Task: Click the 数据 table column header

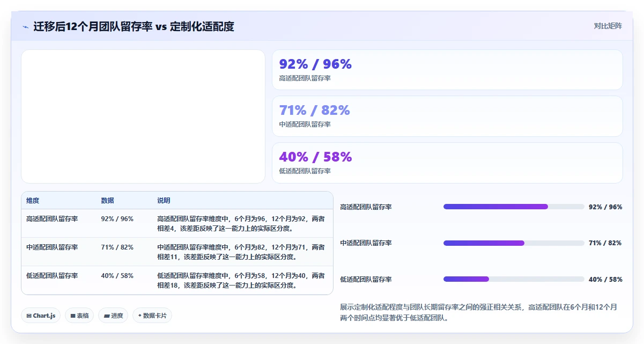Action: [x=107, y=201]
